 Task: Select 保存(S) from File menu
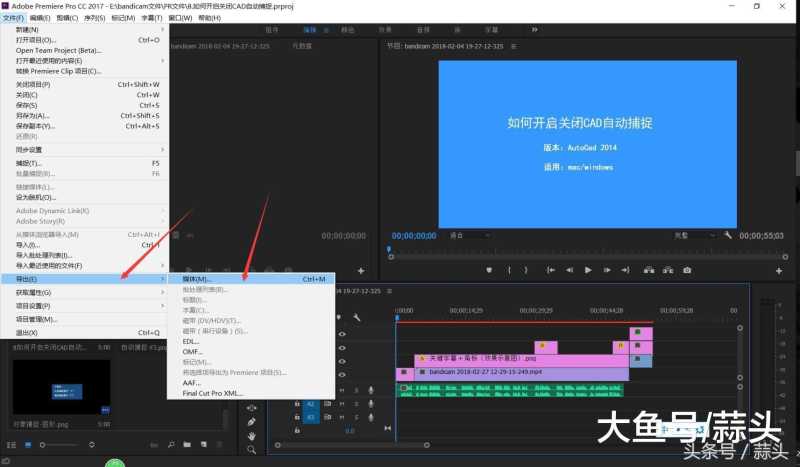(x=84, y=105)
